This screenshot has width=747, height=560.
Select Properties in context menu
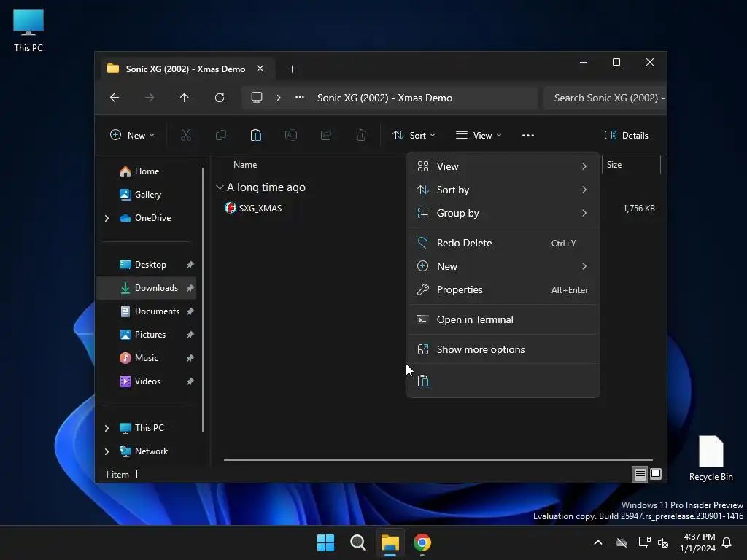(503, 289)
